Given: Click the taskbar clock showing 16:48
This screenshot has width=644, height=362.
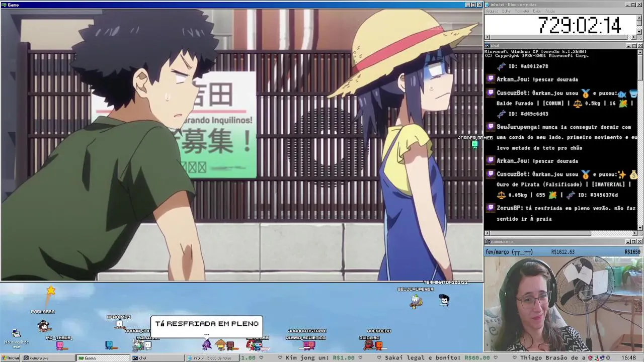Looking at the screenshot, I should click(628, 358).
